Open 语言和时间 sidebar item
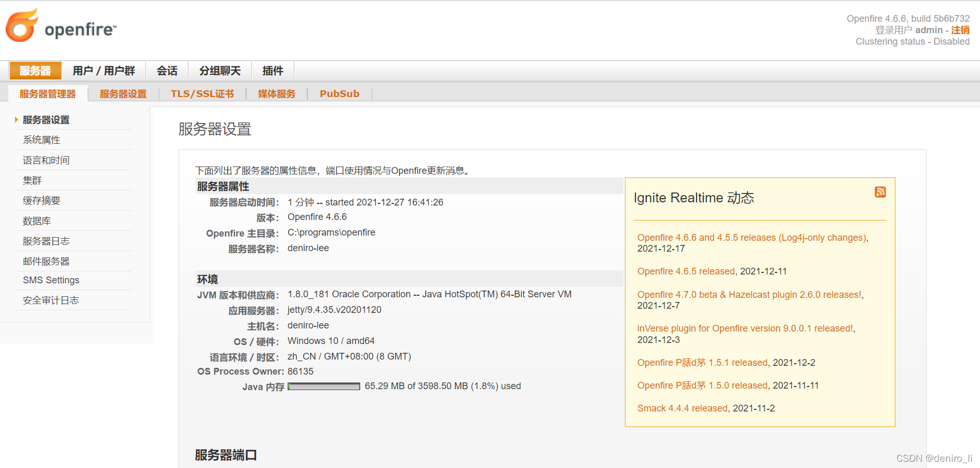980x468 pixels. (x=46, y=160)
